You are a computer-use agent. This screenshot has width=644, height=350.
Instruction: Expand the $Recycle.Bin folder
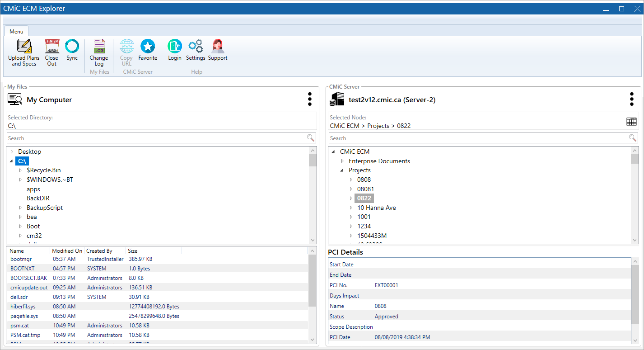[21, 170]
